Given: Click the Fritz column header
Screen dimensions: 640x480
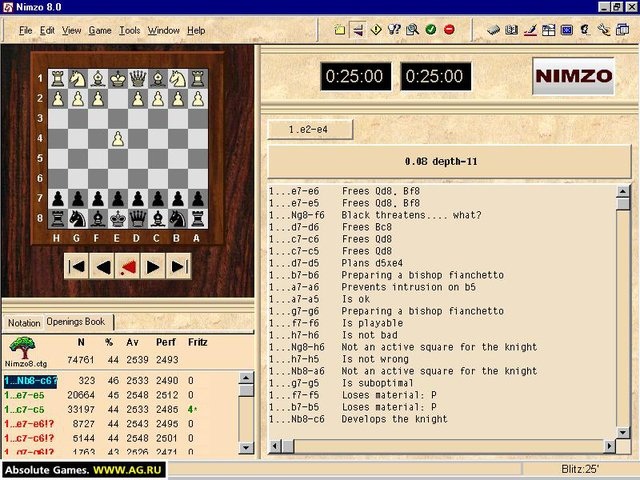Looking at the screenshot, I should [x=198, y=342].
